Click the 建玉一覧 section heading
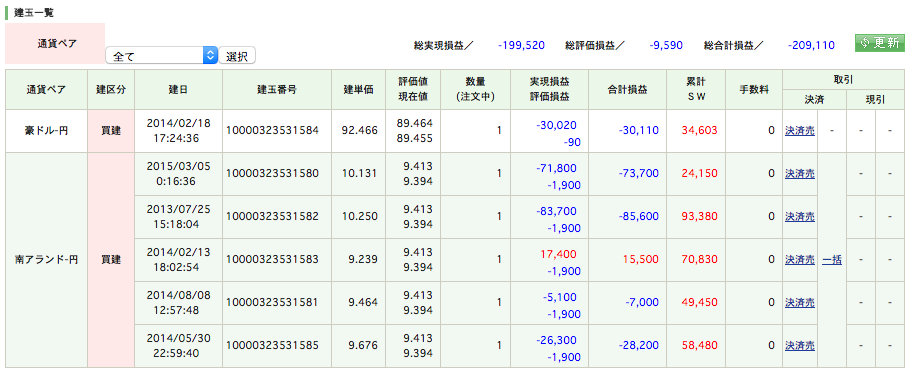Image resolution: width=921 pixels, height=383 pixels. [x=33, y=12]
